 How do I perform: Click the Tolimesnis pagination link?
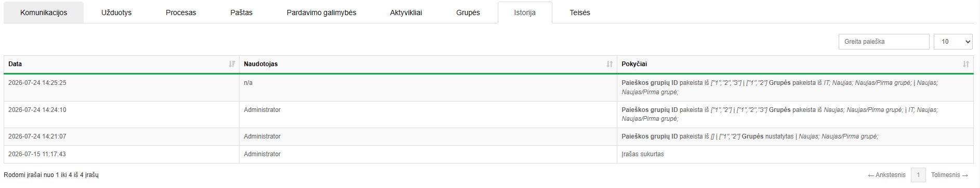949,175
